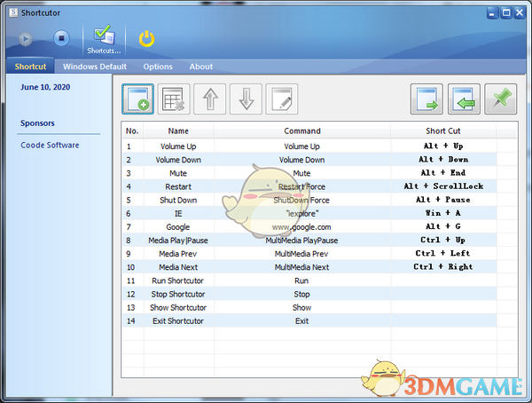Screen dimensions: 532x403
Task: Click the add new shortcut icon
Action: (137, 99)
